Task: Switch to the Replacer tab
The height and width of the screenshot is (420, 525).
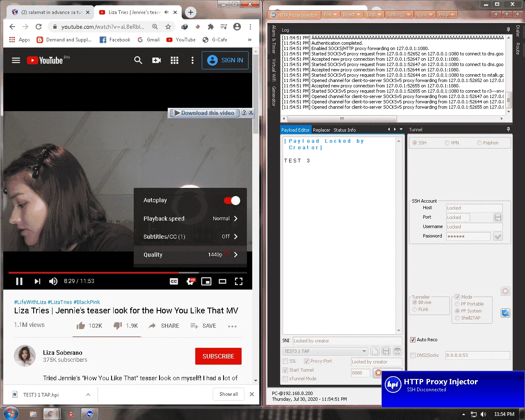Action: tap(322, 130)
